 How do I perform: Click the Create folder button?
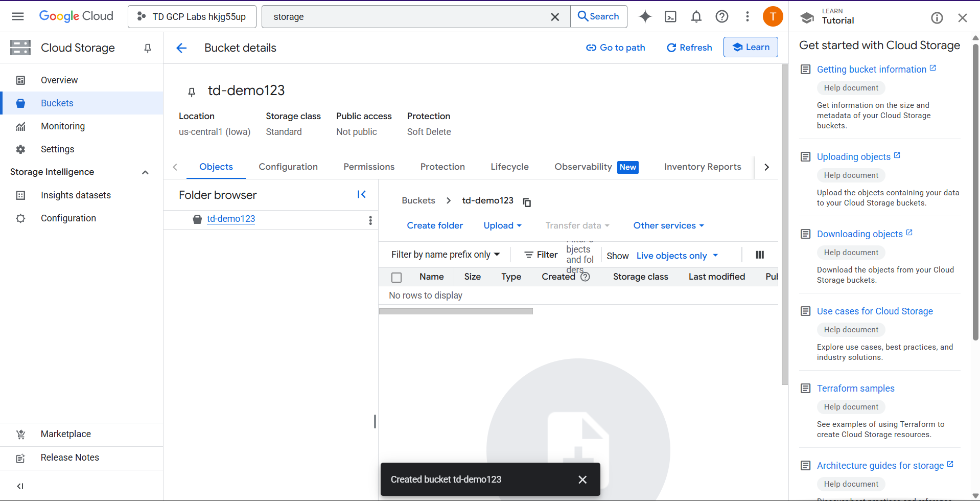[x=435, y=225]
